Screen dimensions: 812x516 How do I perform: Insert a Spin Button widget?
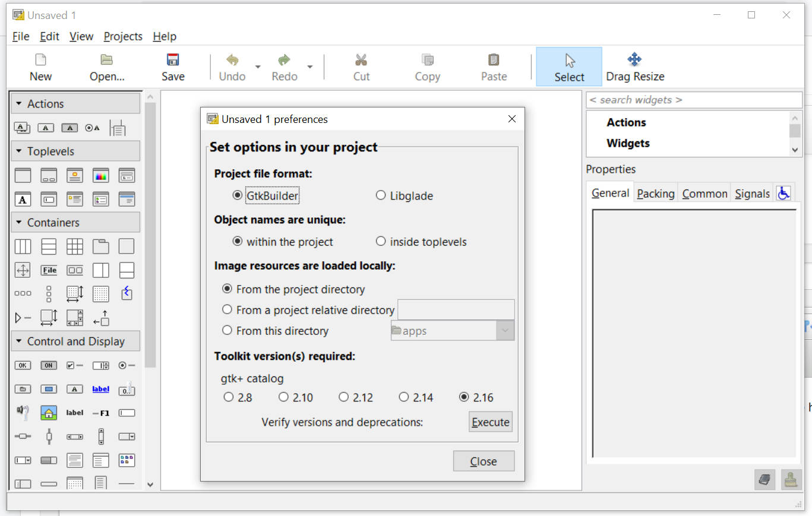pos(101,365)
